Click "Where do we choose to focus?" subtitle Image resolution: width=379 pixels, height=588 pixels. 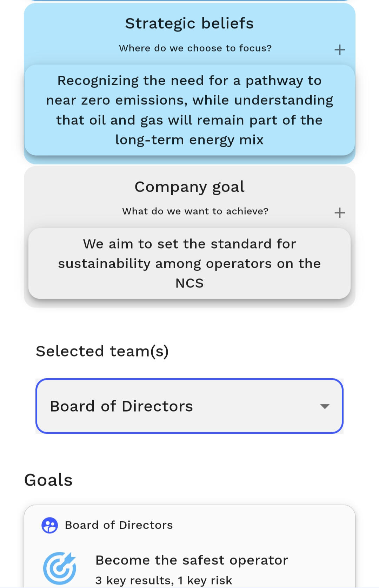[x=195, y=48]
